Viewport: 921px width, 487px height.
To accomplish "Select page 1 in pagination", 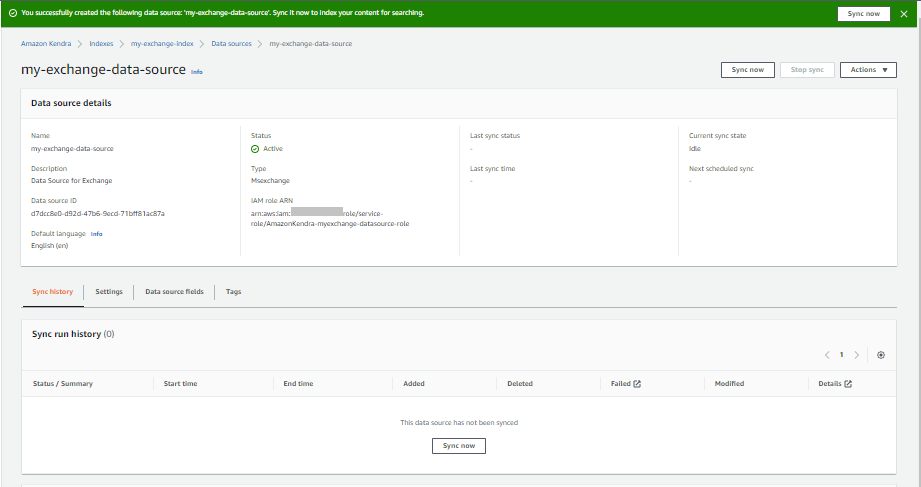I will point(842,355).
